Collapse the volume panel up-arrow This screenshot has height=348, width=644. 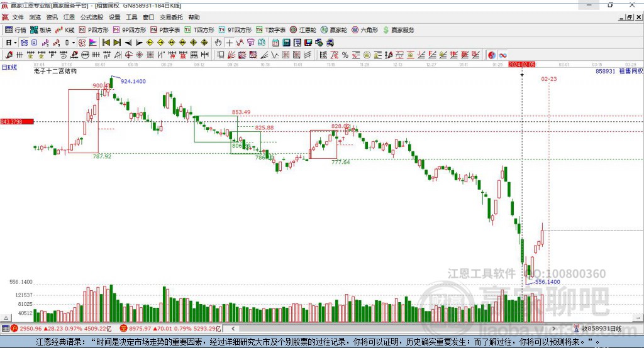5,318
